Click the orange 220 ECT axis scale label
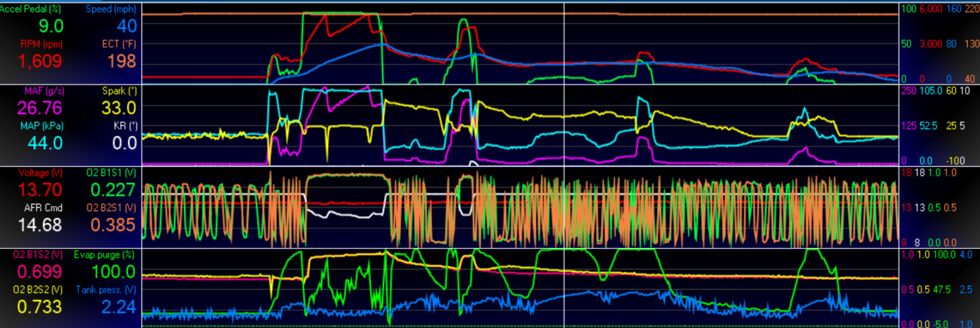980x328 pixels. point(972,9)
